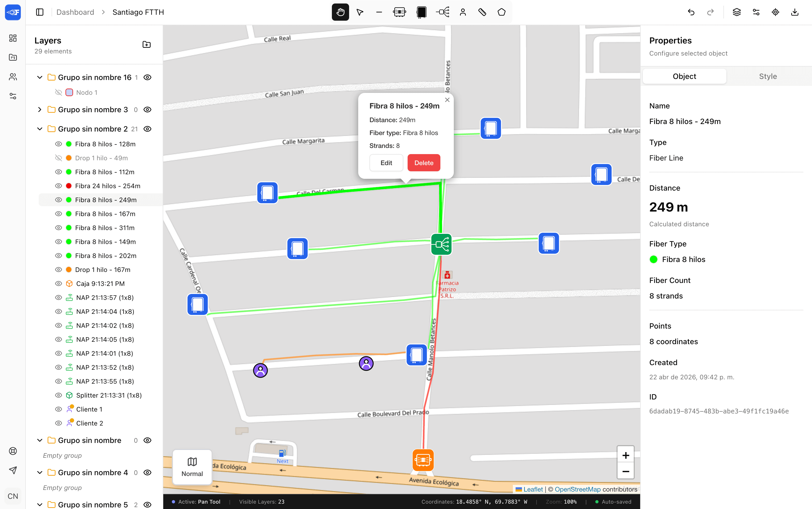This screenshot has width=812, height=509.
Task: Open help lifebuoy icon in left rail
Action: pos(13,451)
